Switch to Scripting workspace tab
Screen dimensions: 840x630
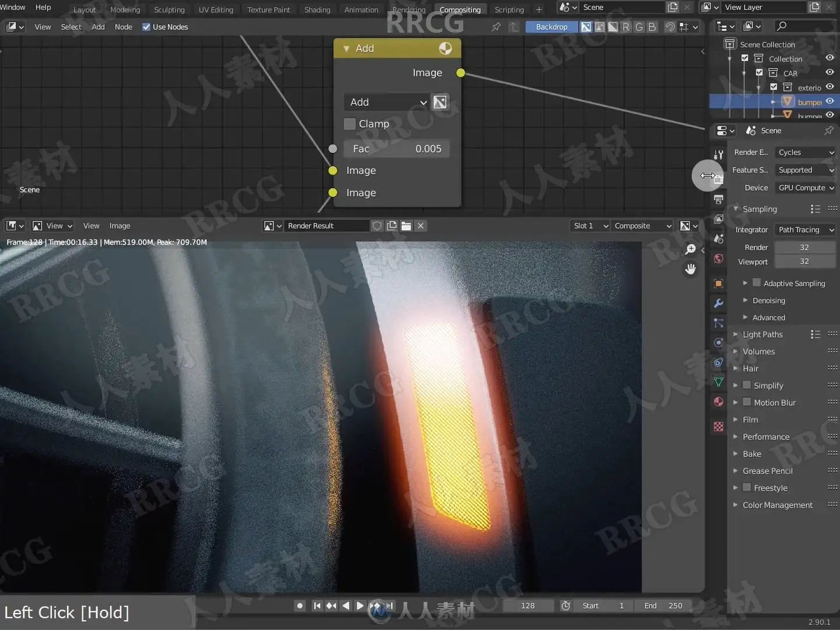tap(509, 10)
